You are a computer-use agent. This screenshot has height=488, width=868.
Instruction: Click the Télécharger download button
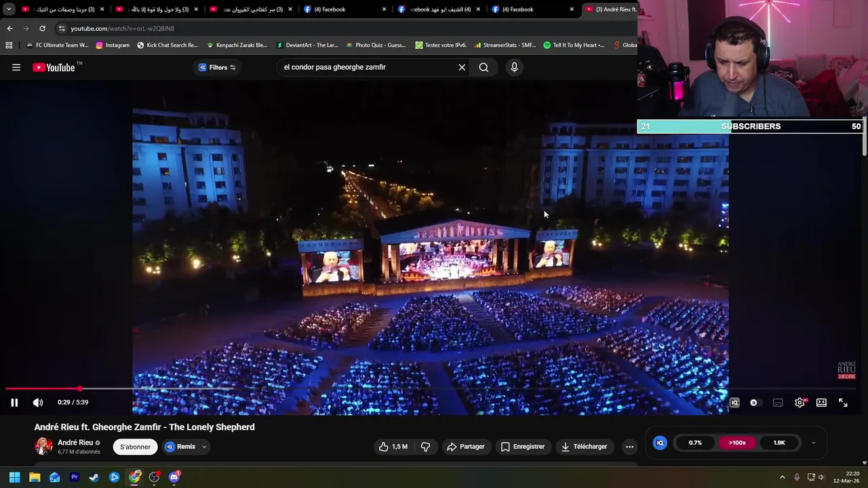tap(584, 447)
